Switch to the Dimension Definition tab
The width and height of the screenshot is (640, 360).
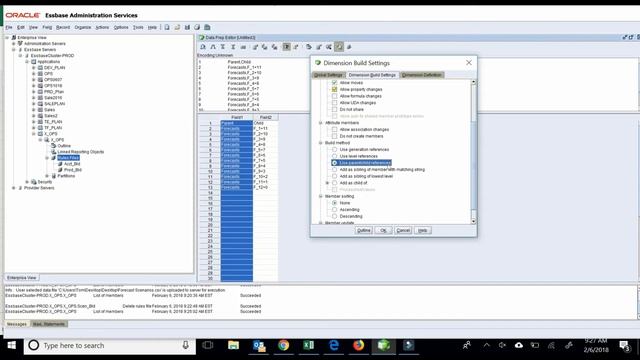click(422, 75)
